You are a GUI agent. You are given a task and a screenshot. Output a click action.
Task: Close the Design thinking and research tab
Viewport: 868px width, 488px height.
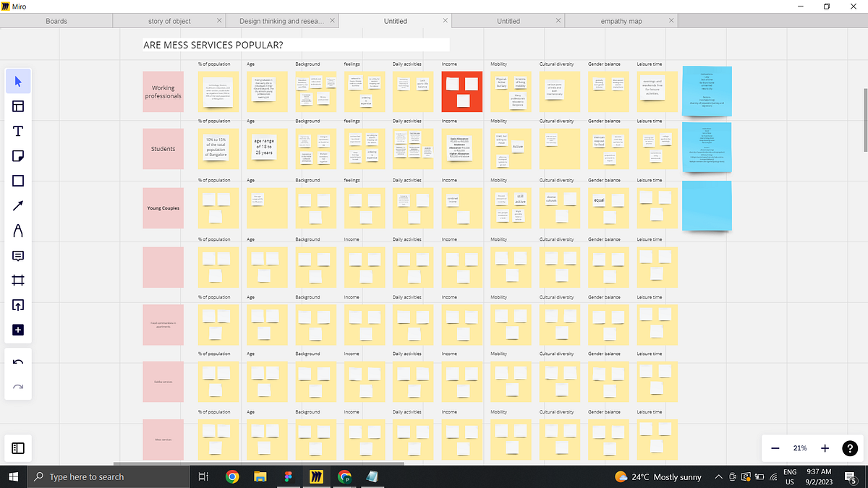click(332, 21)
